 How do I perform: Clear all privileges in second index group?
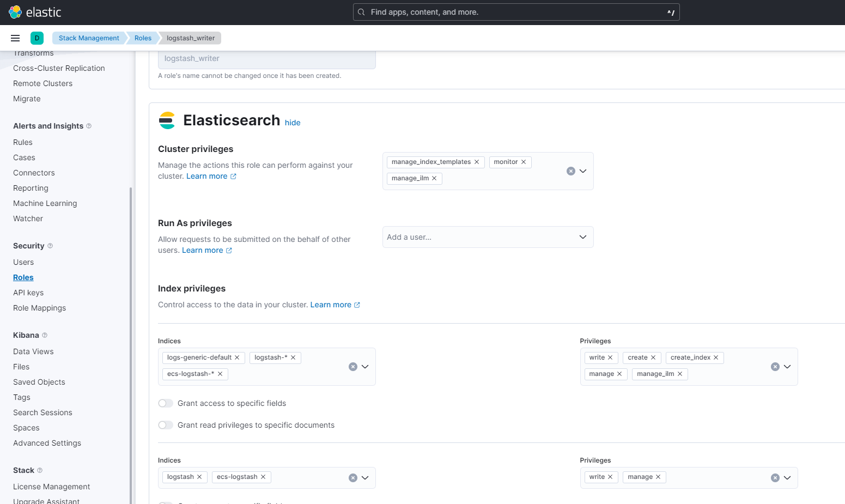click(775, 478)
